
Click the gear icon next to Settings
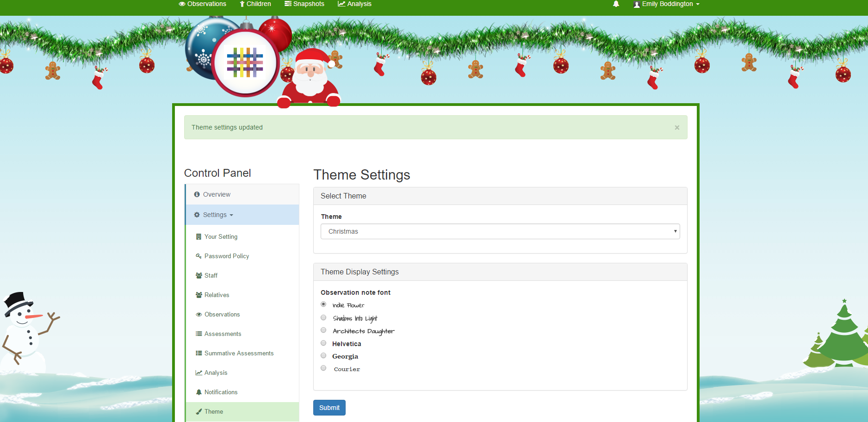[x=197, y=215]
